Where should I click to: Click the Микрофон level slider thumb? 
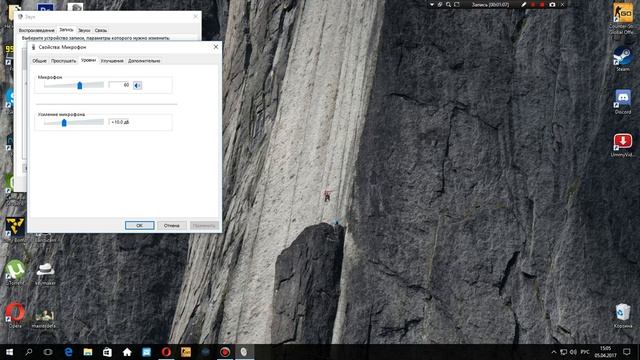(x=80, y=85)
